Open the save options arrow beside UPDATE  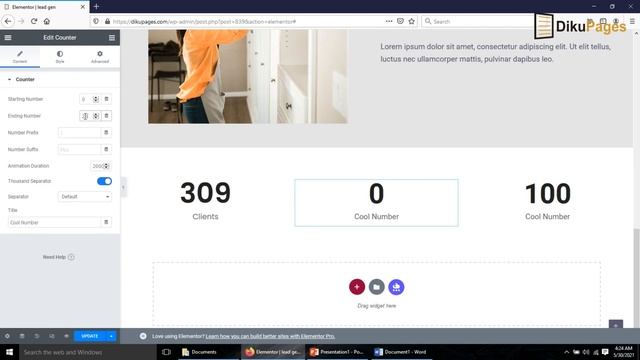(x=111, y=336)
